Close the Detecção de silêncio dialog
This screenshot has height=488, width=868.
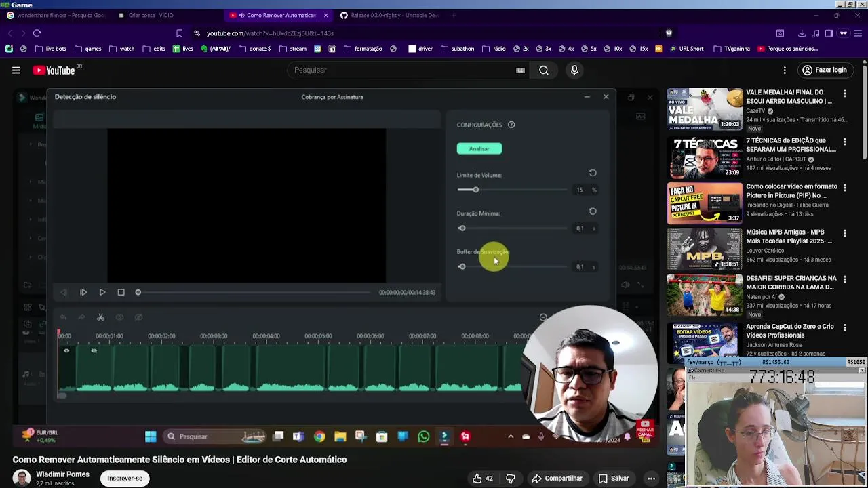tap(606, 97)
